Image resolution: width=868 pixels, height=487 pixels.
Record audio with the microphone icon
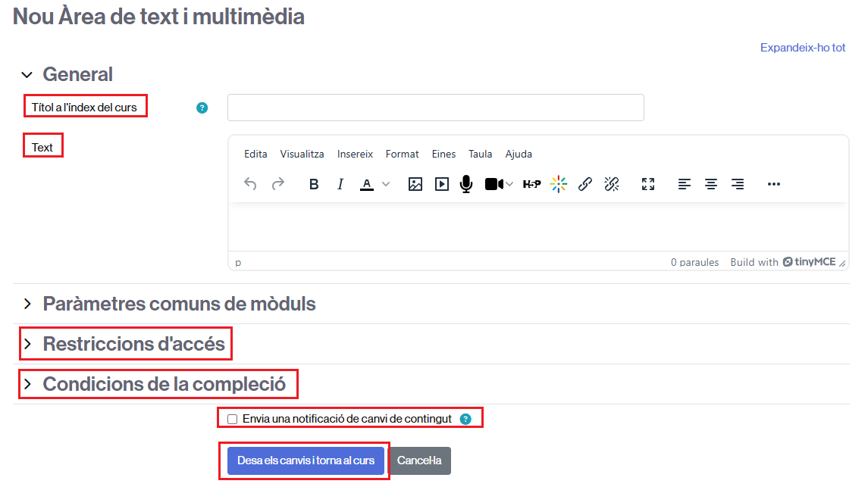(x=466, y=184)
